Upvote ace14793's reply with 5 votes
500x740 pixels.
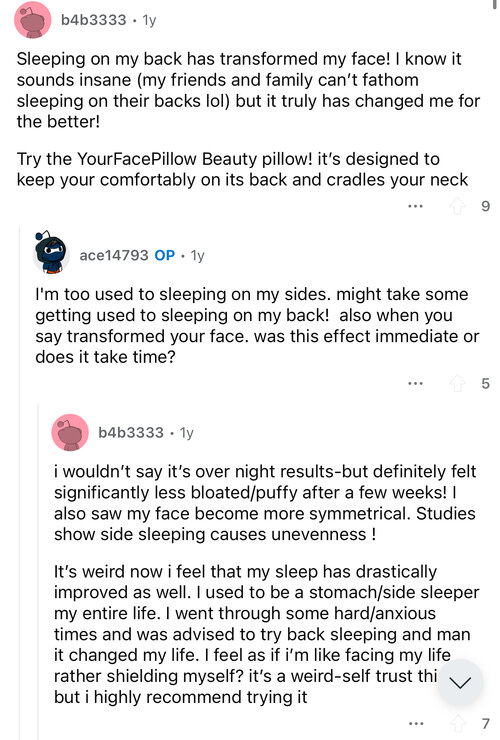tap(457, 383)
